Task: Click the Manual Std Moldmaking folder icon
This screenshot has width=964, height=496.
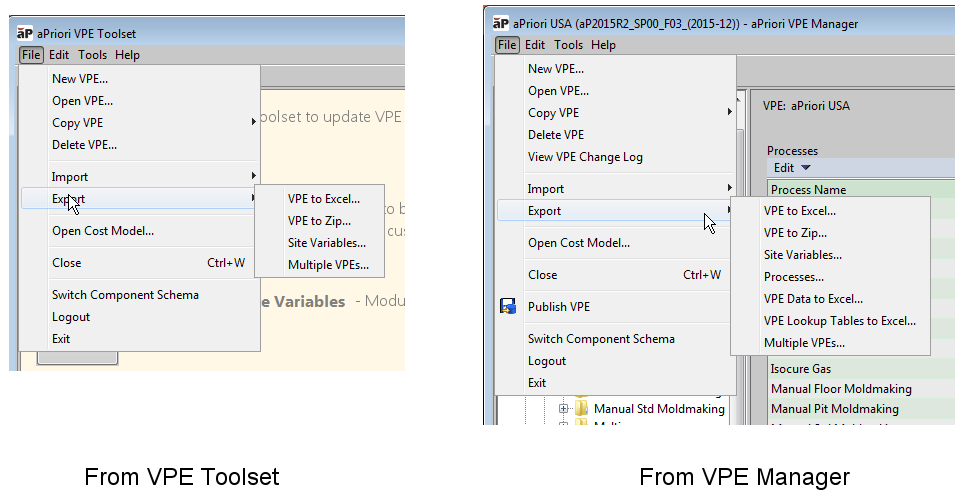Action: (x=580, y=409)
